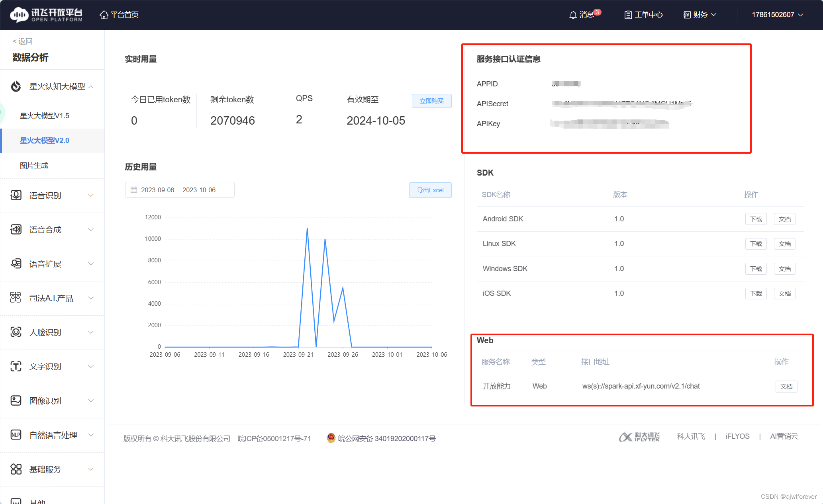Download the Linux SDK

pos(756,244)
